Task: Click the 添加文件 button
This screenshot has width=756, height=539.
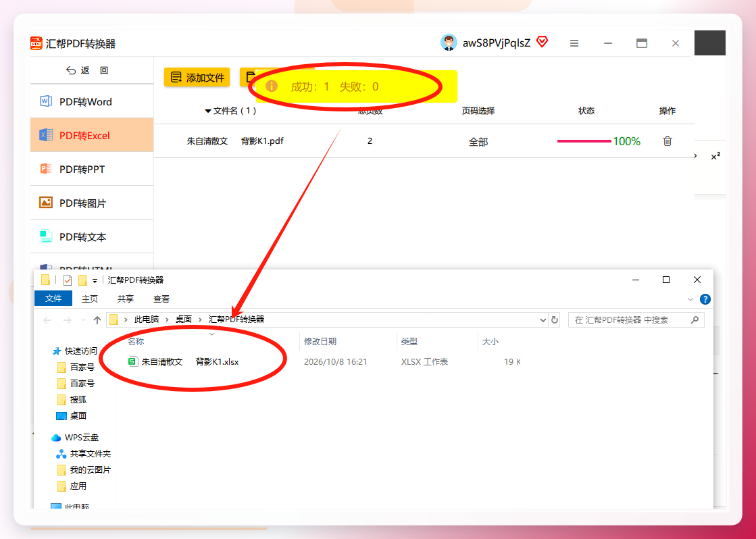Action: pyautogui.click(x=197, y=77)
